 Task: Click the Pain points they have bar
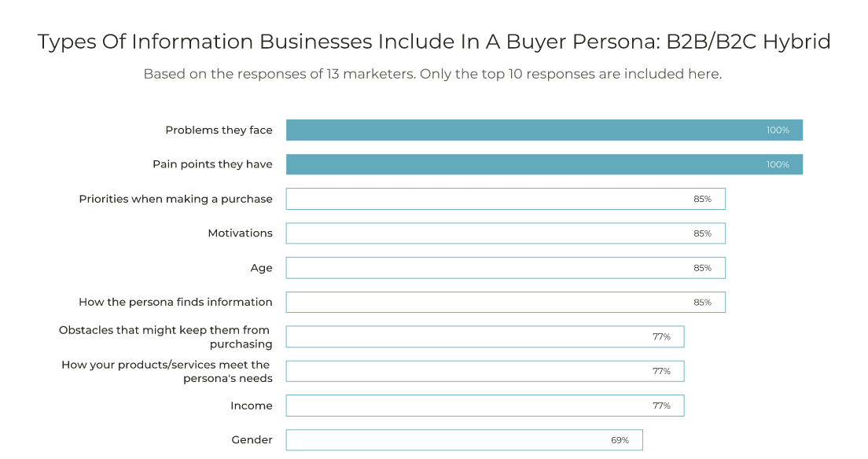[544, 164]
